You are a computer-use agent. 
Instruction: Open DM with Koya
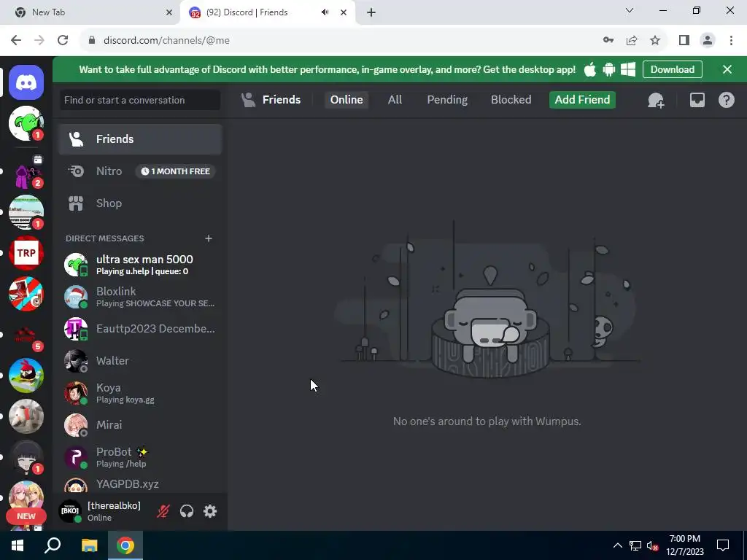[x=141, y=393]
